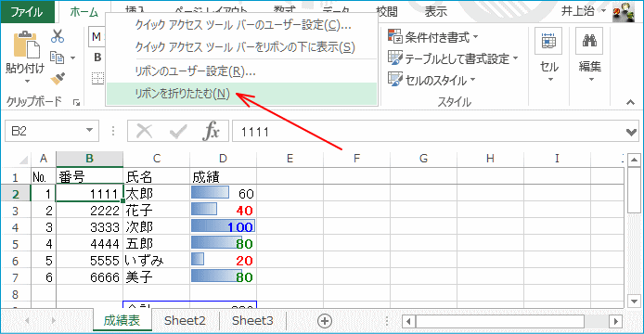Choose リボンを折りたたむ(N) menu item
This screenshot has width=644, height=334.
pyautogui.click(x=241, y=94)
